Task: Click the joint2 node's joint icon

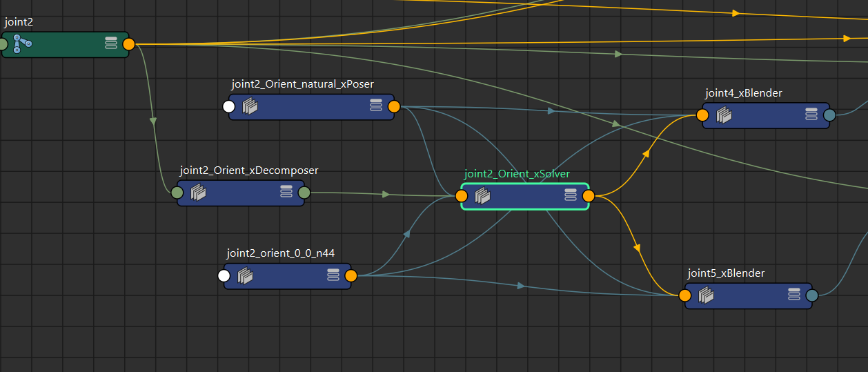Action: 23,43
